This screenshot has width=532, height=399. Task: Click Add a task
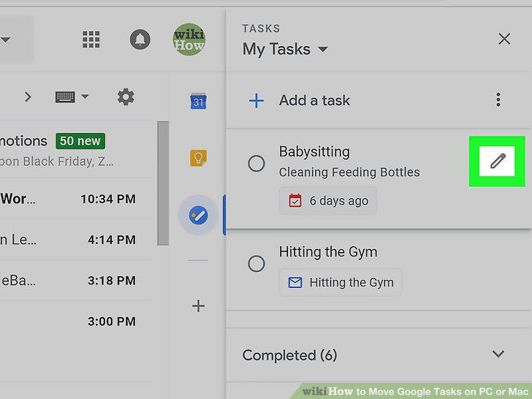(314, 100)
